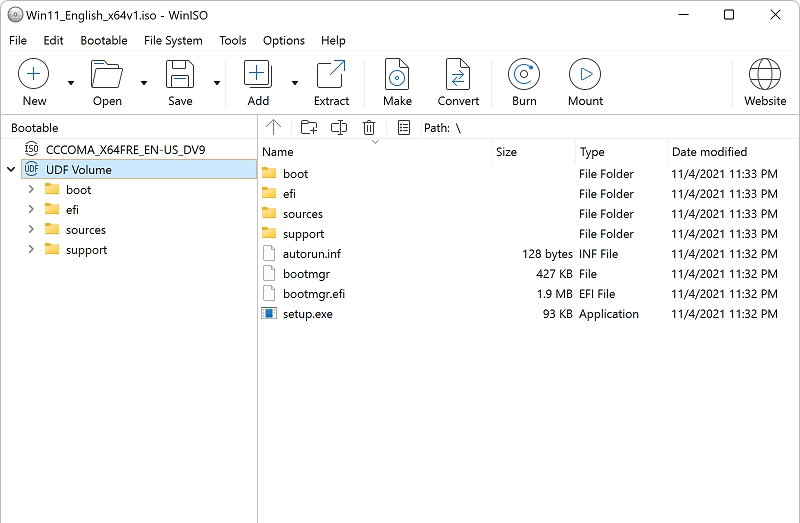Image resolution: width=800 pixels, height=523 pixels.
Task: Expand the support folder in tree
Action: tap(31, 250)
